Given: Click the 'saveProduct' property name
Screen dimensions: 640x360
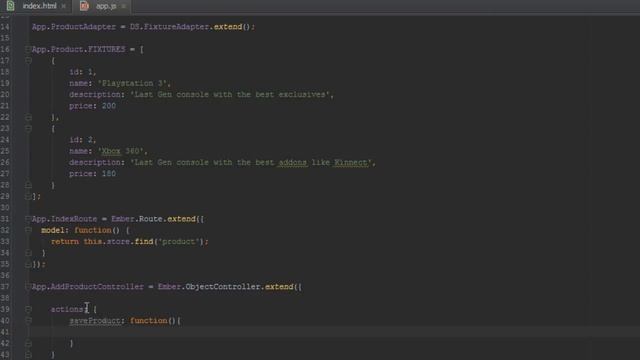Looking at the screenshot, I should tap(95, 321).
